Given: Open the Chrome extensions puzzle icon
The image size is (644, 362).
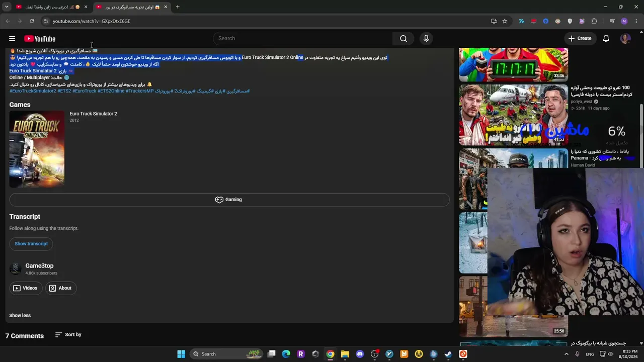Looking at the screenshot, I should [x=594, y=21].
